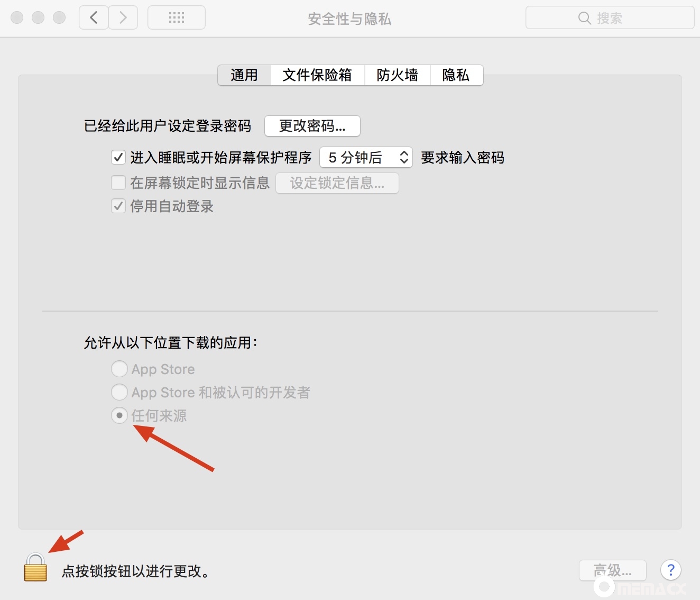Select the 任何来源 radio button
Image resolution: width=700 pixels, height=600 pixels.
click(x=119, y=415)
